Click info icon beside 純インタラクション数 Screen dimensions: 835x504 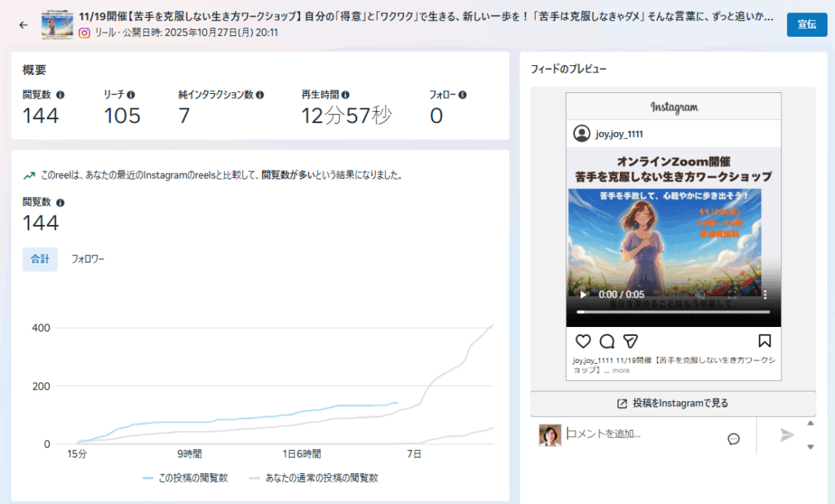(x=260, y=95)
